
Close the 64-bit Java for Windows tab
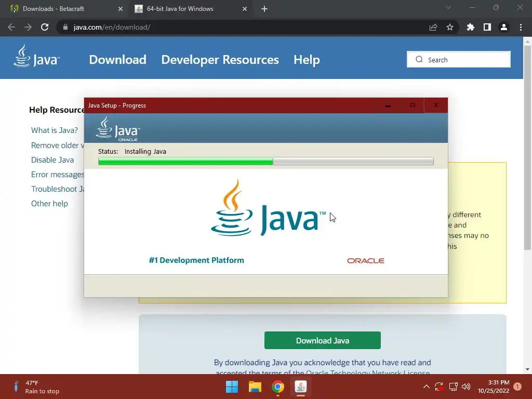coord(245,9)
